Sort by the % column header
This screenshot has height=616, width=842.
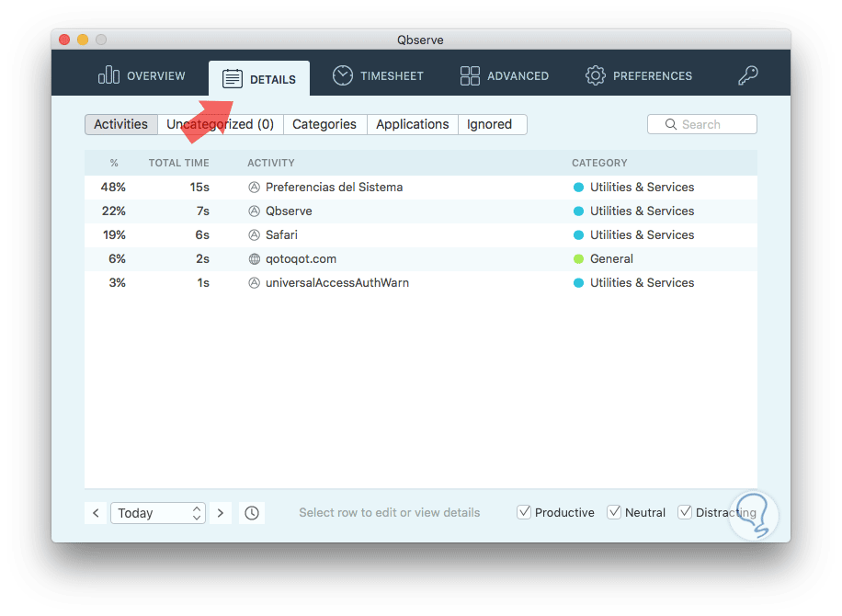pyautogui.click(x=114, y=164)
